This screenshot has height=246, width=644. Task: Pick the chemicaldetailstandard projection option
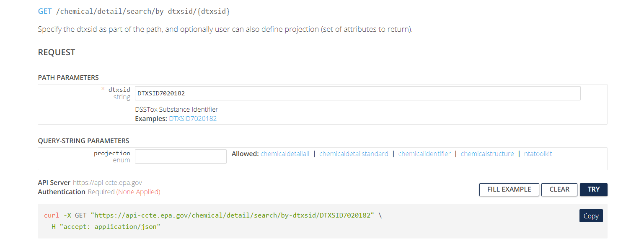354,154
